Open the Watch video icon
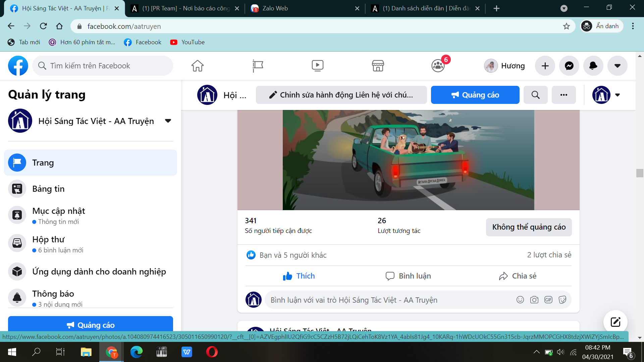 point(317,66)
